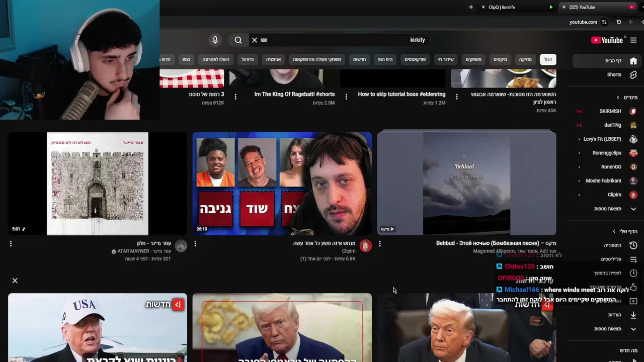The width and height of the screenshot is (644, 362).
Task: Open the mugshots thumbnail with גניבה and שוד
Action: [x=282, y=184]
